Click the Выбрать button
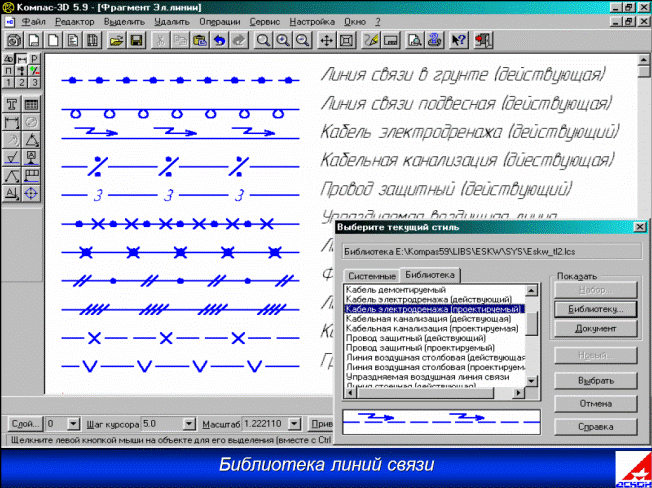Image resolution: width=652 pixels, height=488 pixels. tap(596, 381)
